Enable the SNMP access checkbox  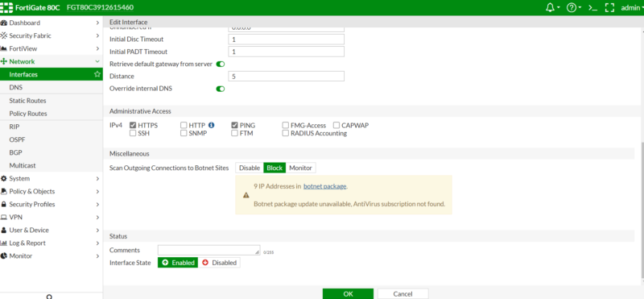184,133
